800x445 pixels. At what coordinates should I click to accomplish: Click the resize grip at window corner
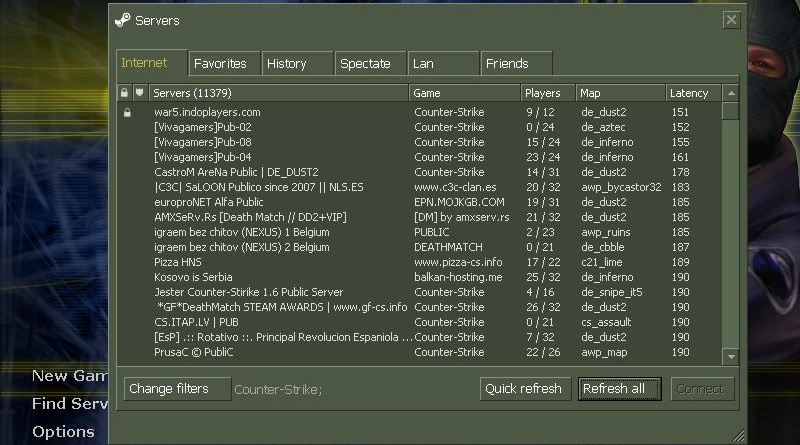739,435
